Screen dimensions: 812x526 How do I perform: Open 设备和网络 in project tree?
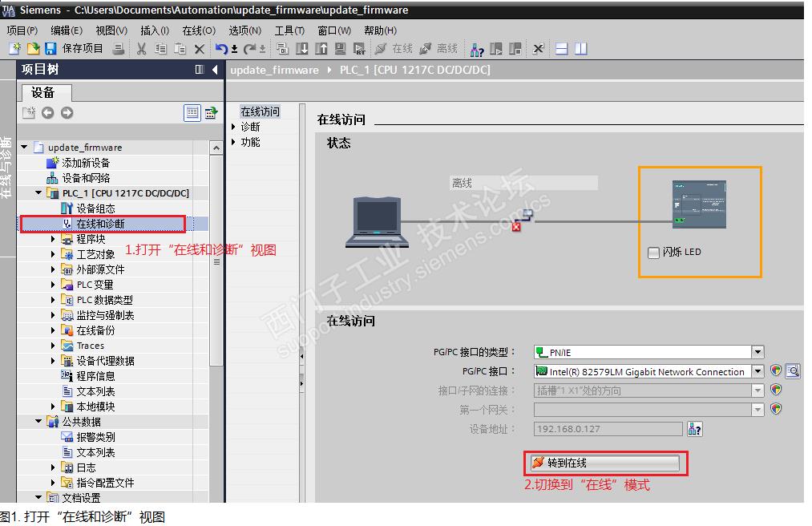click(86, 178)
